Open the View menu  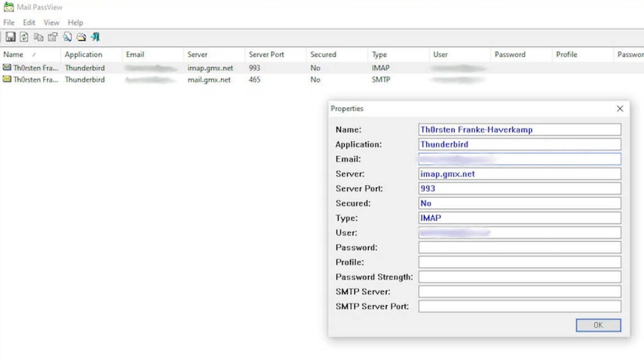pos(51,22)
